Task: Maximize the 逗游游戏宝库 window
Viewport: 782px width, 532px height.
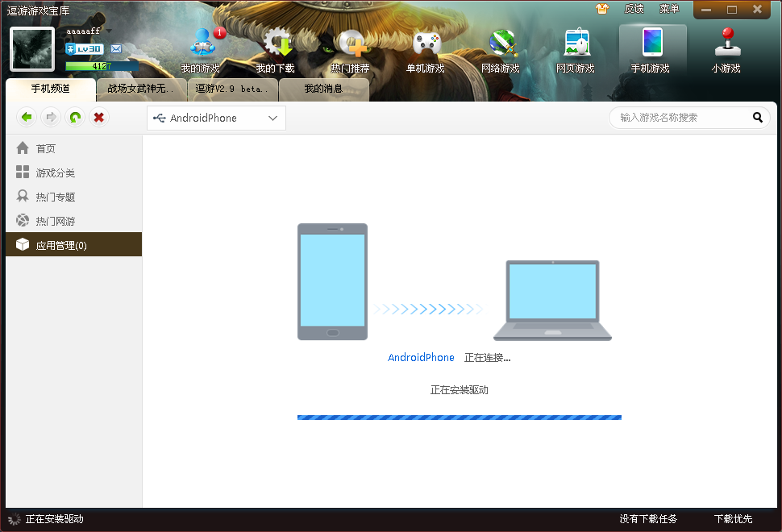Action: tap(732, 10)
